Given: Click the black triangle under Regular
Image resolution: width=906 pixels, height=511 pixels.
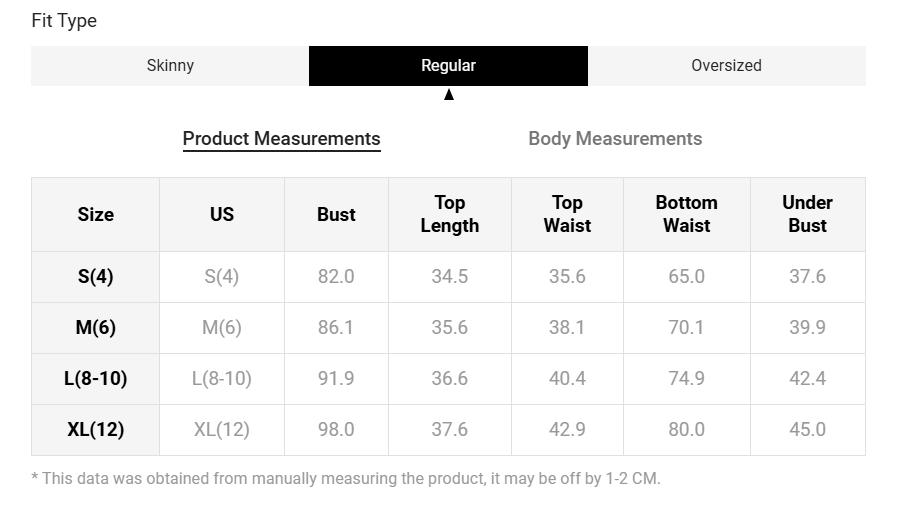Looking at the screenshot, I should coord(449,95).
